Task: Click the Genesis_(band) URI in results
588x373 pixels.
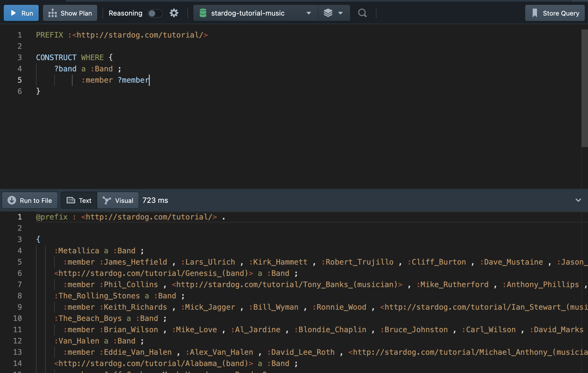Action: (x=154, y=273)
